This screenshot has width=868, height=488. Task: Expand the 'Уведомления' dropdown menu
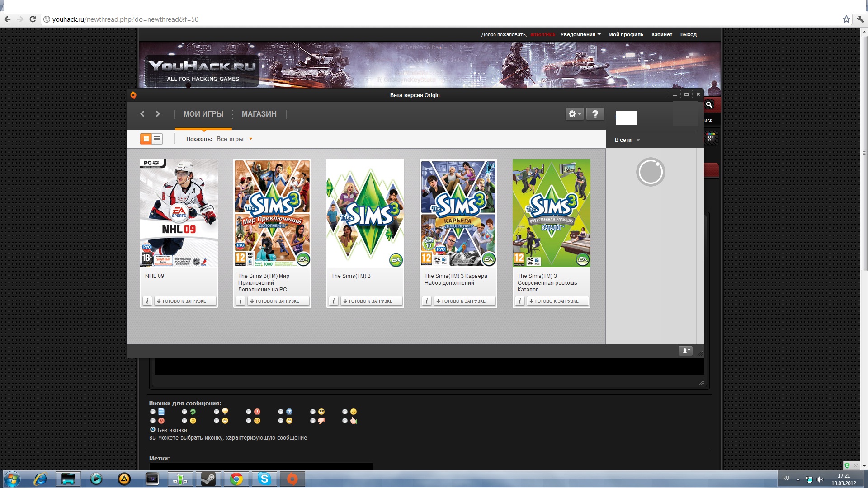click(580, 34)
